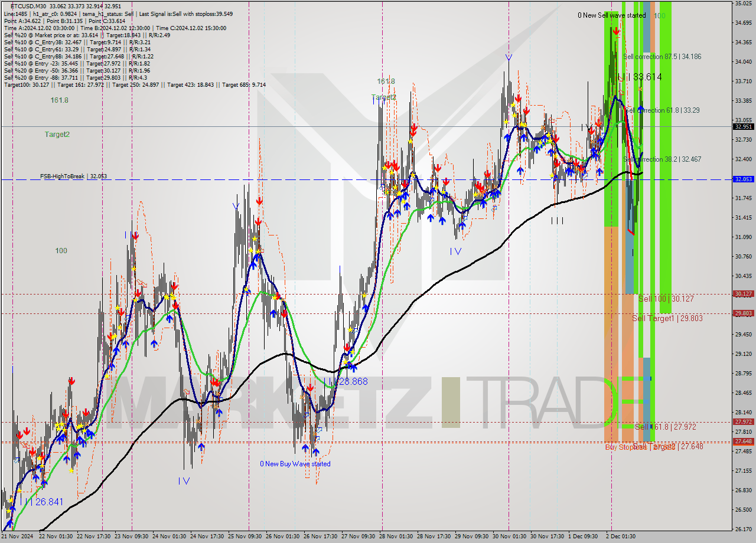Click the 'Sell Target1 | 29.803' label

point(667,319)
